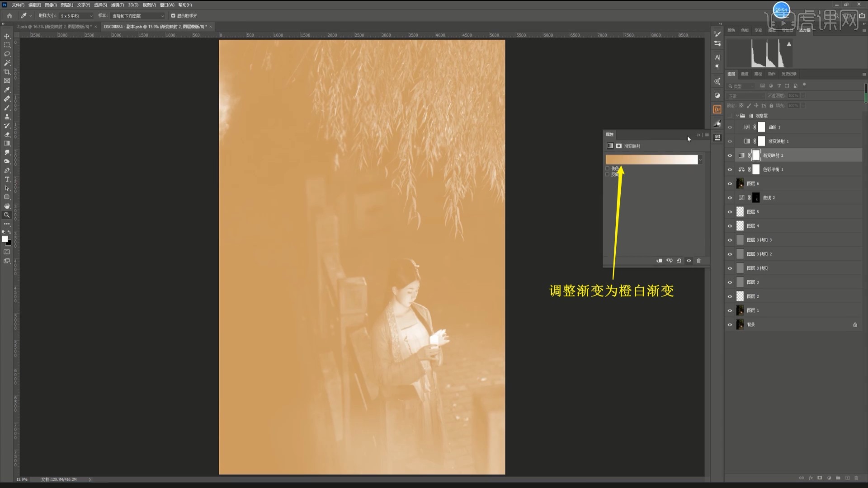
Task: Select the Hand tool
Action: [7, 206]
